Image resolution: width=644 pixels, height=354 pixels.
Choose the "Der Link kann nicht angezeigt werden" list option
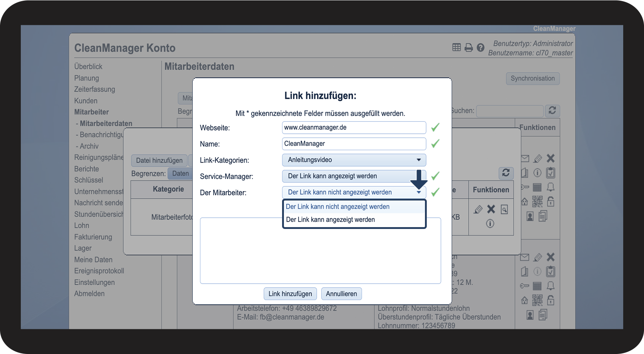[337, 207]
